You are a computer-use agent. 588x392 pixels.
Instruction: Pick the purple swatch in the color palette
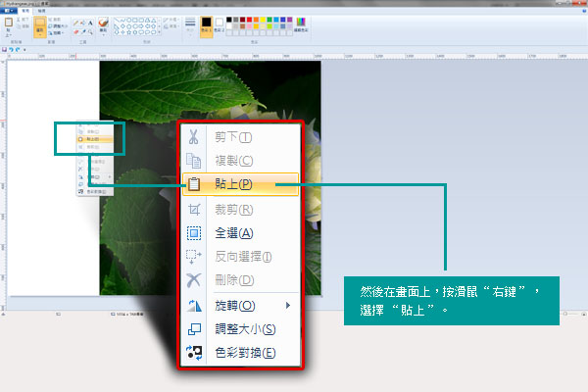(289, 20)
